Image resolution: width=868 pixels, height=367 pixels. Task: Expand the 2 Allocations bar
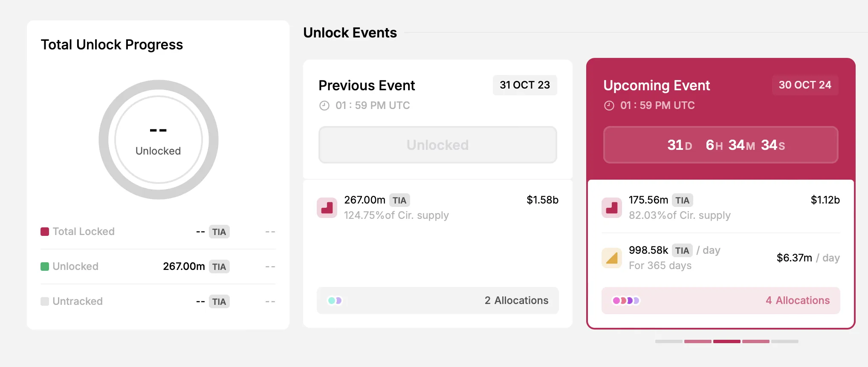click(x=437, y=301)
